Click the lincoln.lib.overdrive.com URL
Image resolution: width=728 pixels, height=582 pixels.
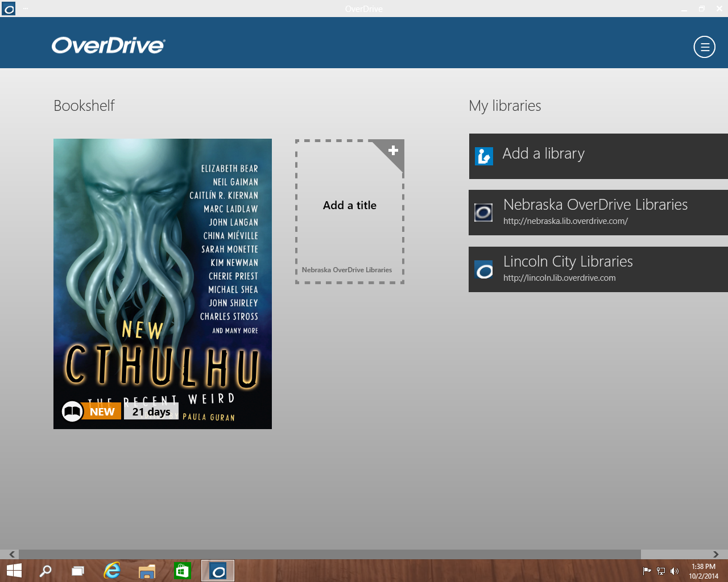(x=559, y=278)
